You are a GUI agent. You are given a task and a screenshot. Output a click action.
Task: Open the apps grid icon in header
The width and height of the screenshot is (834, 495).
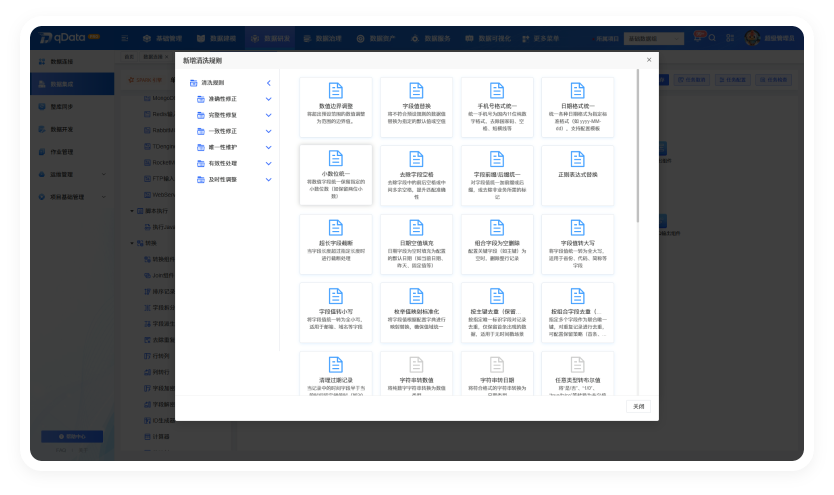730,38
